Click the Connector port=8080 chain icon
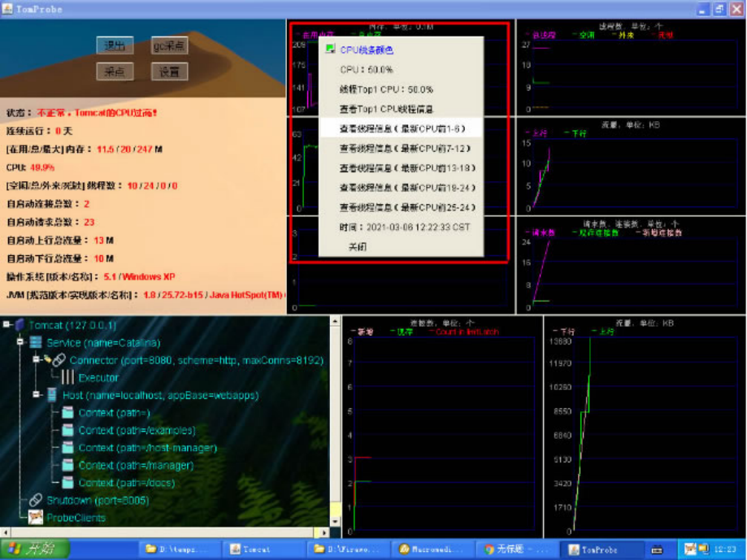Image resolution: width=747 pixels, height=560 pixels. pos(59,360)
